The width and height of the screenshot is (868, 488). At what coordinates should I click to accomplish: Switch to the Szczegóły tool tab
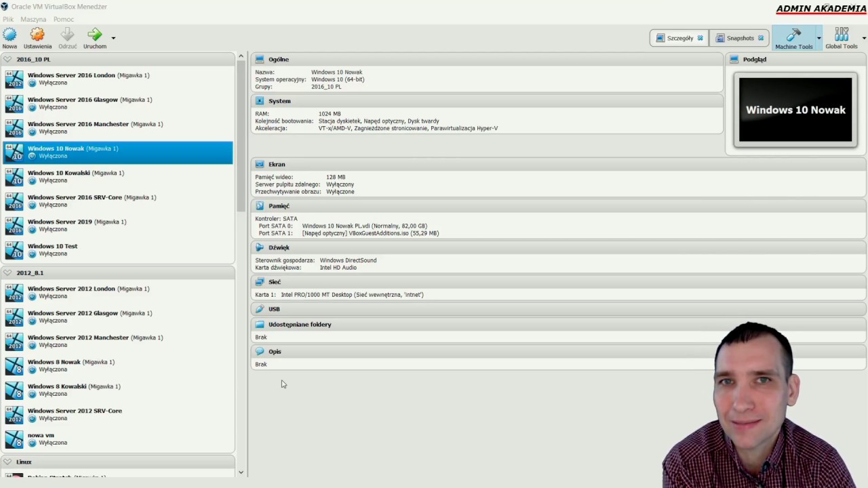coord(679,38)
